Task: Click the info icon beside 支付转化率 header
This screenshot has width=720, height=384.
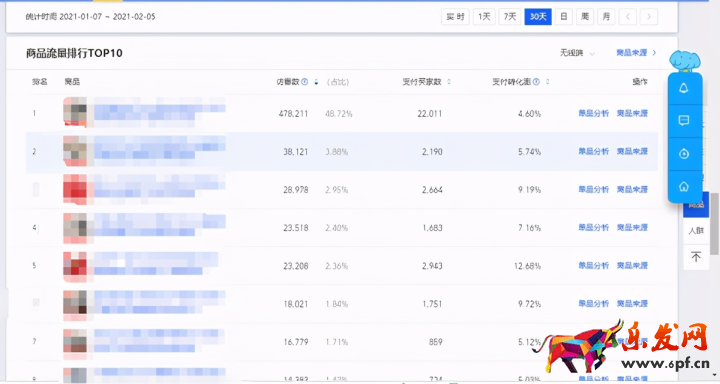Action: pos(536,82)
